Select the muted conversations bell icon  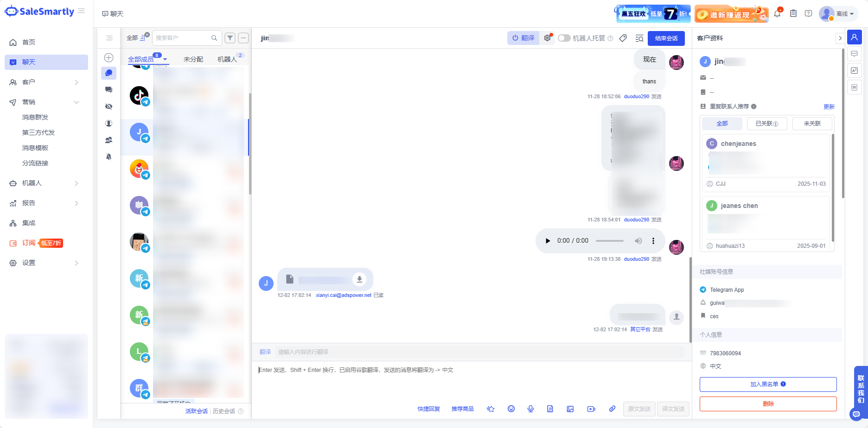108,157
